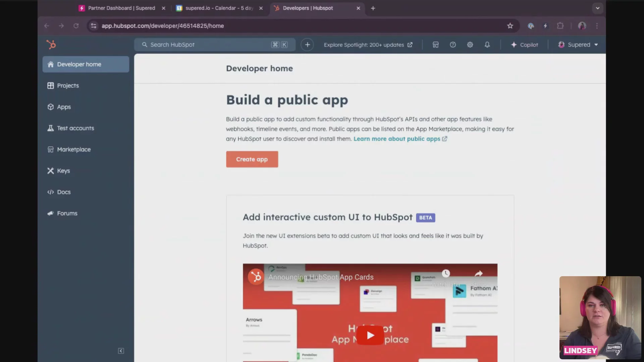Click the address bar URL
This screenshot has width=644, height=362.
click(163, 26)
